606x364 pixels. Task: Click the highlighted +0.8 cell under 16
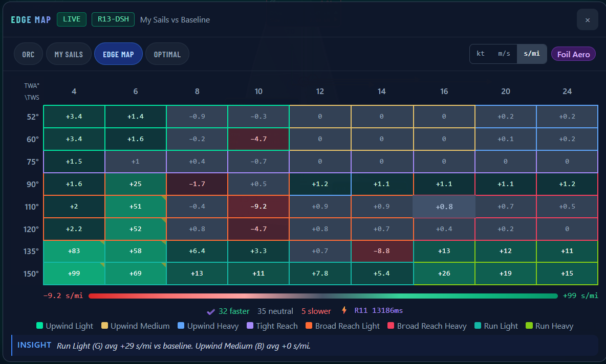click(444, 207)
